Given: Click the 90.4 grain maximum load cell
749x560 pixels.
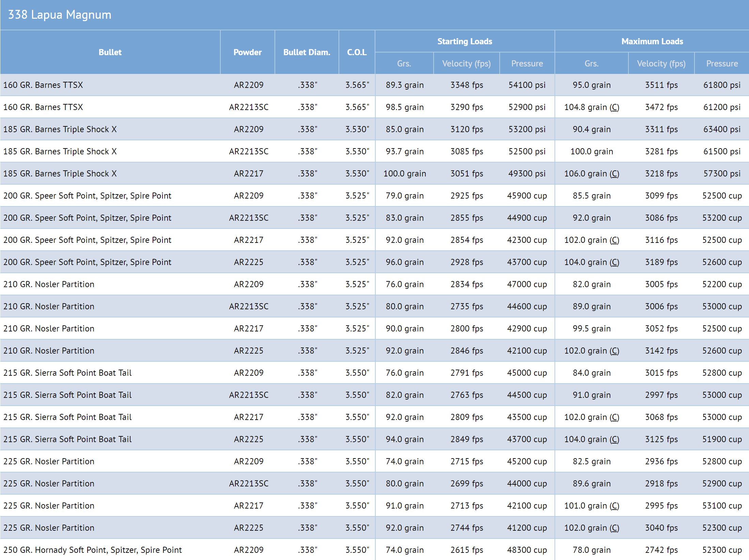Looking at the screenshot, I should click(592, 129).
